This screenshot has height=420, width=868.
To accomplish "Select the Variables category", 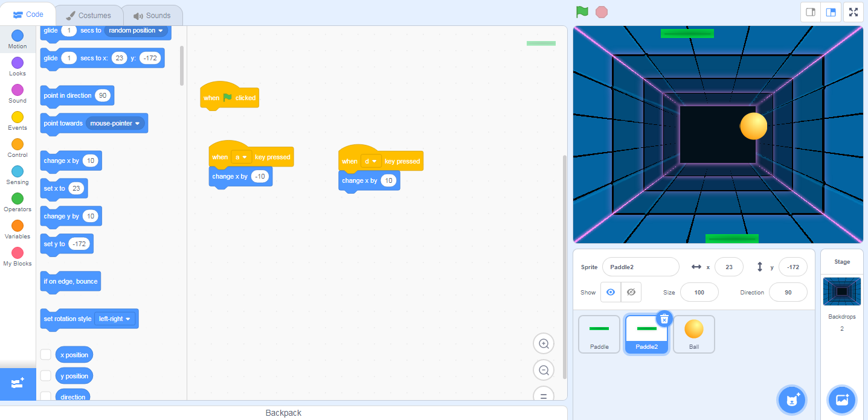I will click(x=18, y=229).
